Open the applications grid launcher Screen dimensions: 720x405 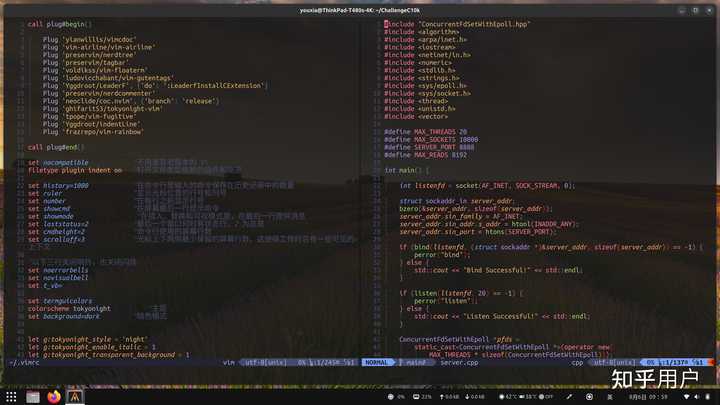pyautogui.click(x=11, y=397)
